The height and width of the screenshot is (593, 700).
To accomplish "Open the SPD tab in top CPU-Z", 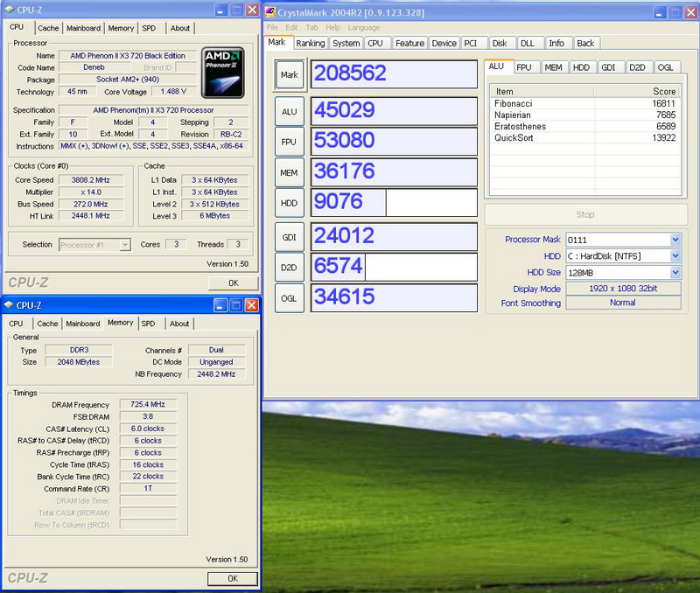I will point(149,28).
